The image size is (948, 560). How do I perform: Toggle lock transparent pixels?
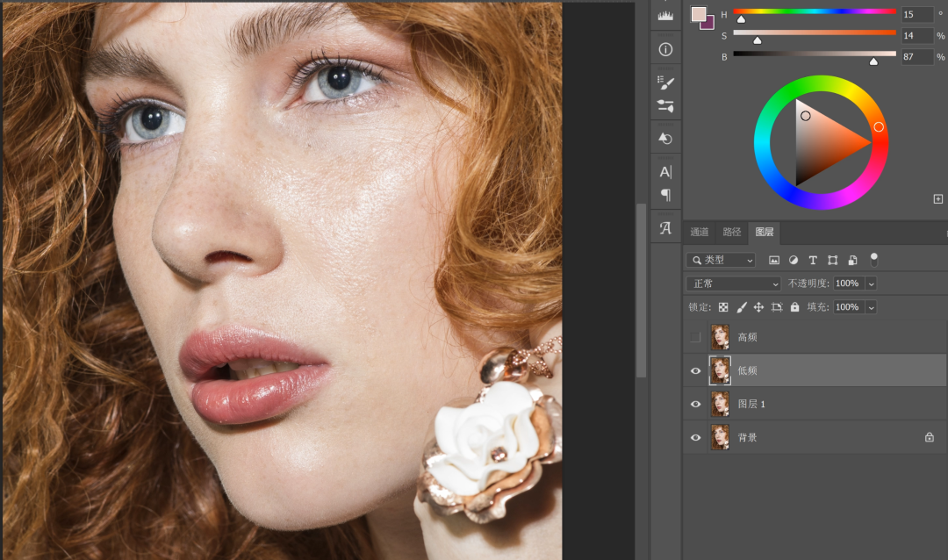tap(723, 307)
